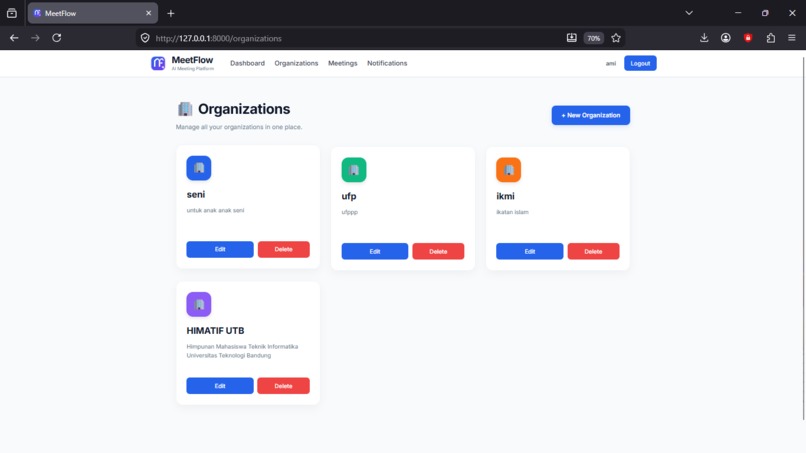The width and height of the screenshot is (806, 453).
Task: Click the Organizations page heading
Action: [x=244, y=109]
